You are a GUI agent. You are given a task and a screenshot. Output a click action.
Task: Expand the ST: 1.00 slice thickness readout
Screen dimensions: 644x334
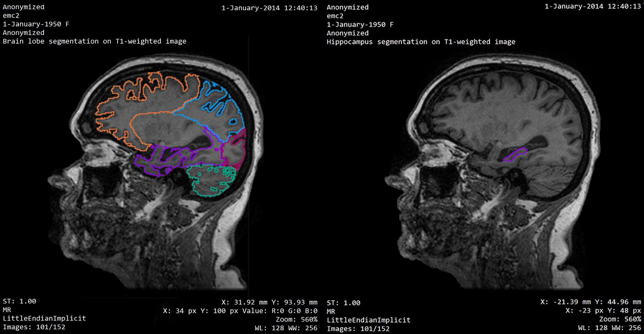[x=19, y=301]
